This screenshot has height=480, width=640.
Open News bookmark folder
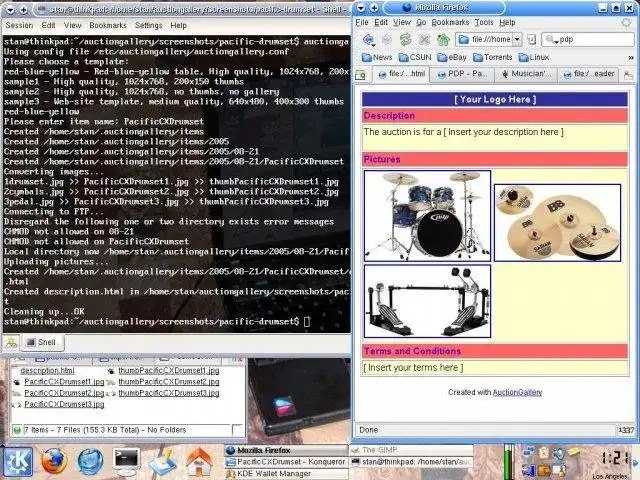tap(377, 57)
